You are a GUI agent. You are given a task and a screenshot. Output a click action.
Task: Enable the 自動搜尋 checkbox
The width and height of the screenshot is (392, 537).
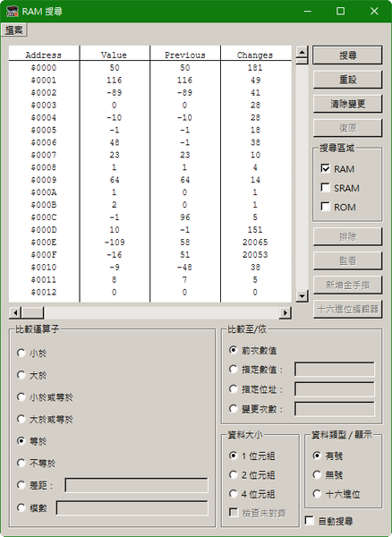click(309, 521)
